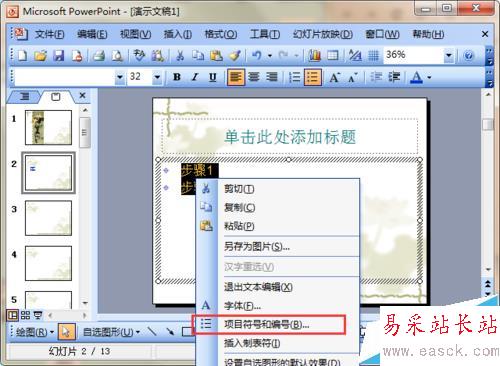This screenshot has height=366, width=500.
Task: Open the 幻灯片放映(D) menu
Action: coord(323,34)
